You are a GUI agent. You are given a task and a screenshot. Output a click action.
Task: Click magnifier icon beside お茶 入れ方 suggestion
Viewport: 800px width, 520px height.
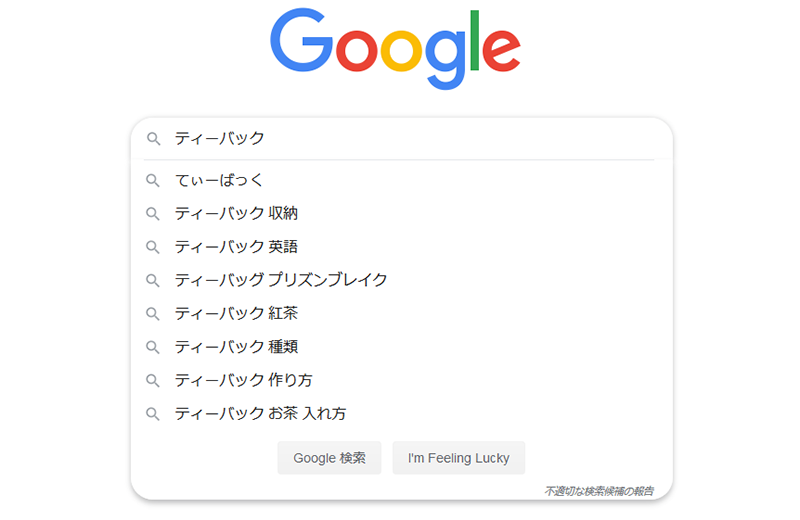click(x=153, y=413)
